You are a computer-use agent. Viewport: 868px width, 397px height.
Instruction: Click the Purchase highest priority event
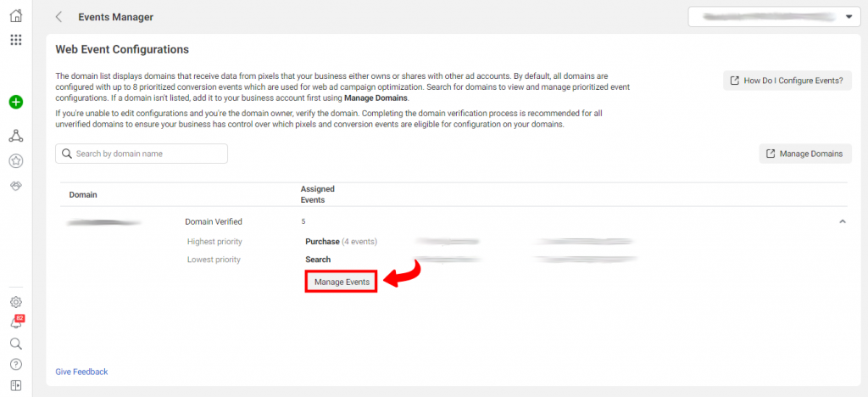pos(322,242)
